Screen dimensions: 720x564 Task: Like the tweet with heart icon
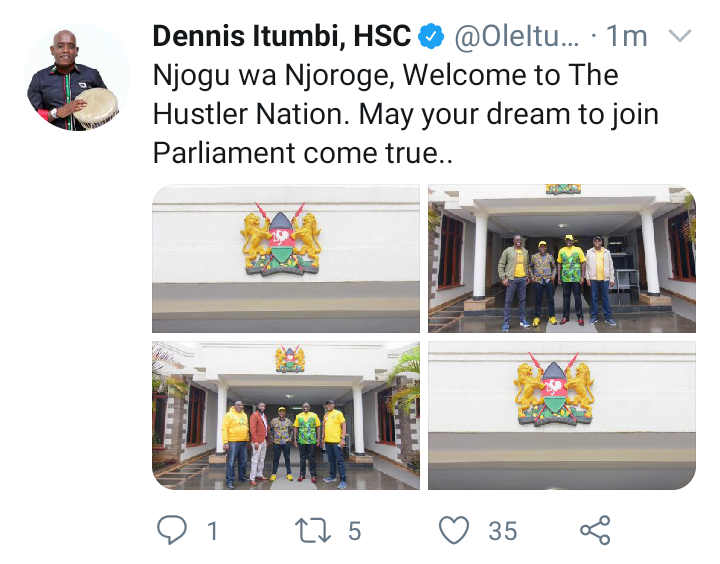click(x=454, y=530)
